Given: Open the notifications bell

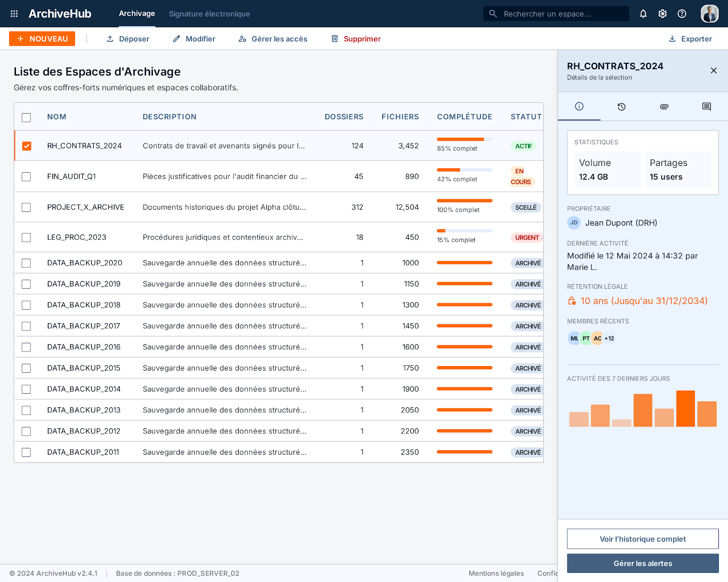Looking at the screenshot, I should 643,14.
